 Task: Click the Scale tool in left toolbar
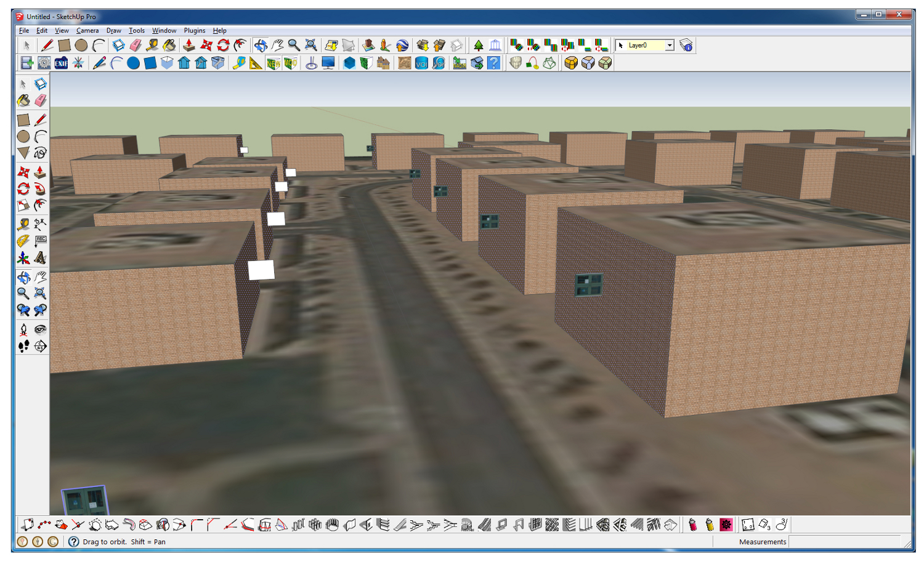click(23, 205)
